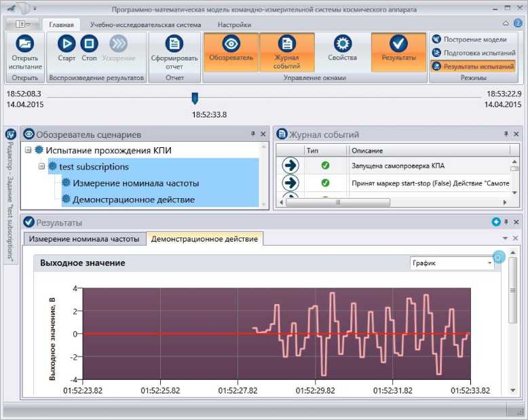Screen dimensions: 528x420
Task: Collapse the Испытание прохождения КПИ tree node
Action: pyautogui.click(x=29, y=150)
